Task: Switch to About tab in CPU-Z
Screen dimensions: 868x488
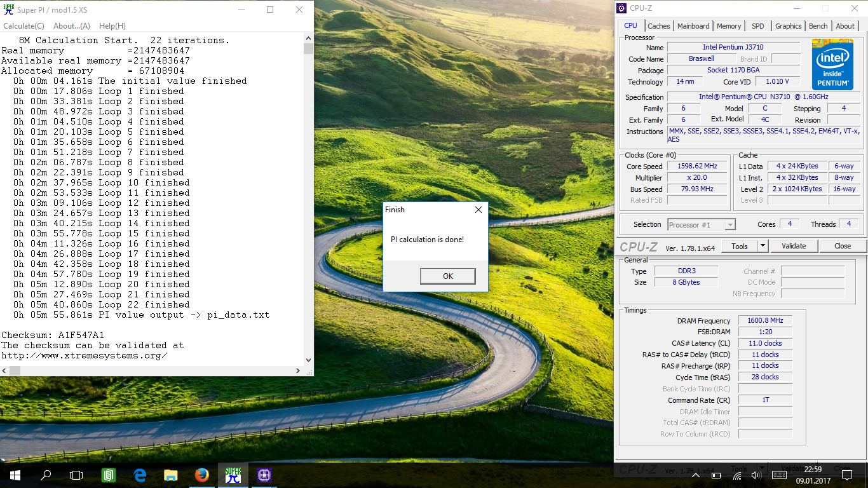Action: pos(845,26)
